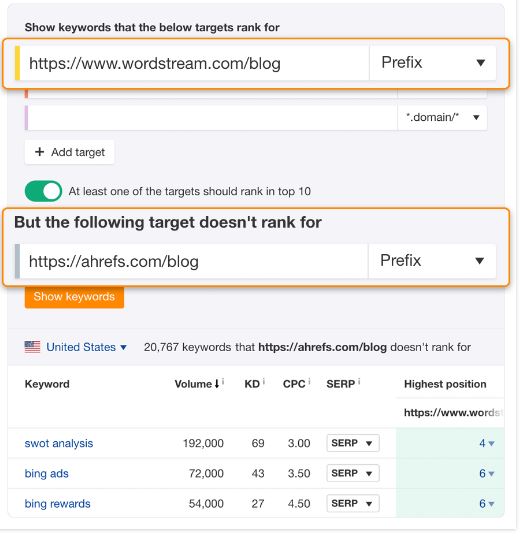Click the volume value 54,000

coord(206,504)
